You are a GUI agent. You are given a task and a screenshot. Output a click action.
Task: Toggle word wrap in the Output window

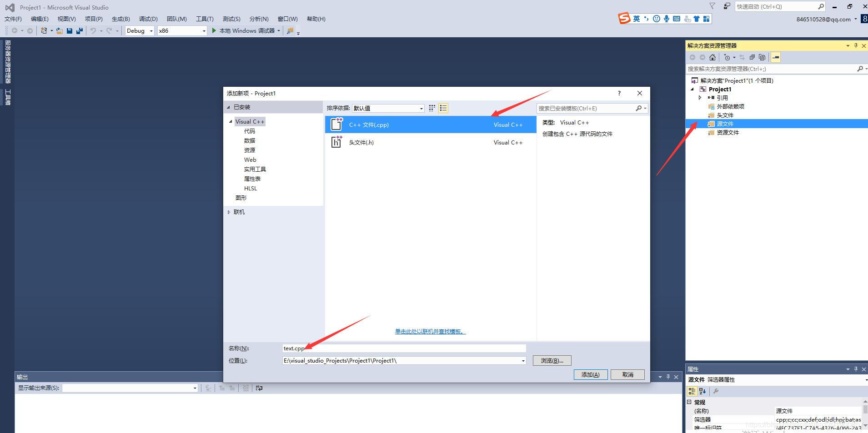coord(259,388)
